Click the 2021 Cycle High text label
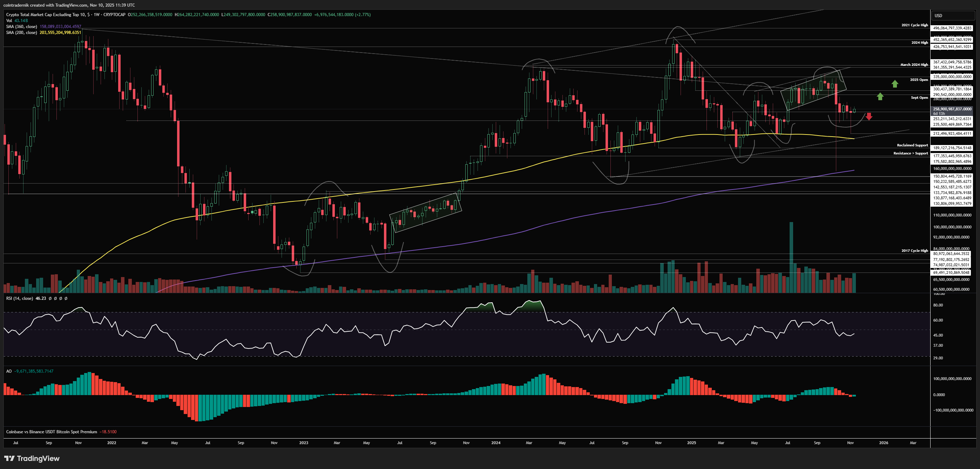This screenshot has height=469, width=980. pyautogui.click(x=914, y=25)
